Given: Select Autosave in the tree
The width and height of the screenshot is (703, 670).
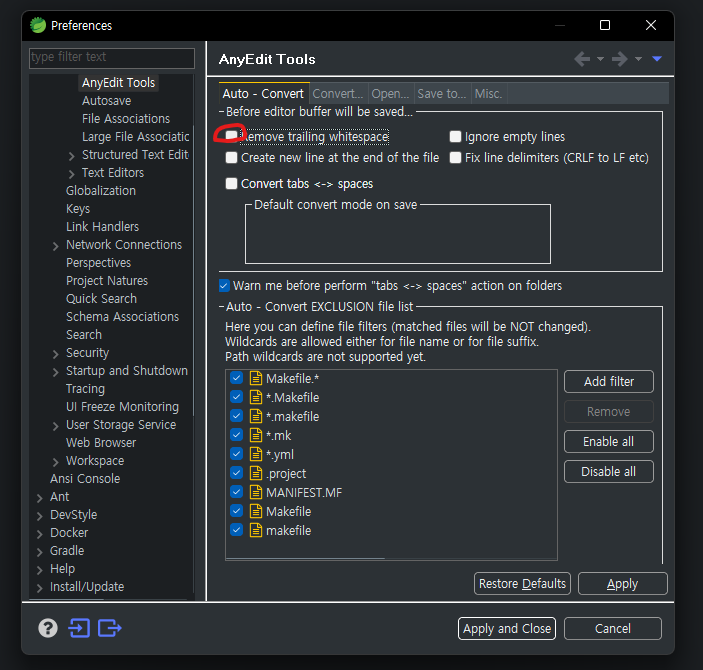Looking at the screenshot, I should 107,100.
